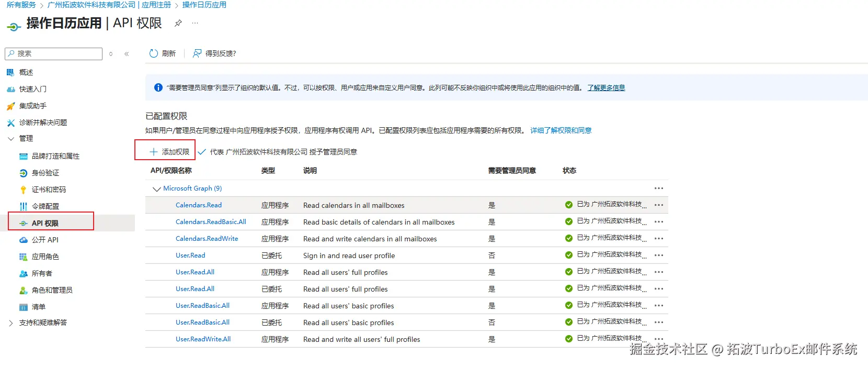Click green status check of User.Read row
868x367 pixels.
pos(569,255)
